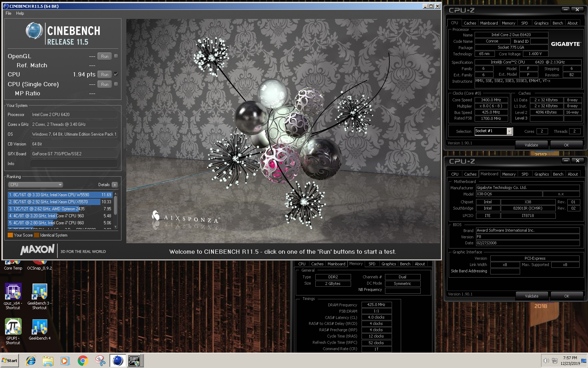Click the empty Info input field
The height and width of the screenshot is (368, 588).
click(74, 164)
